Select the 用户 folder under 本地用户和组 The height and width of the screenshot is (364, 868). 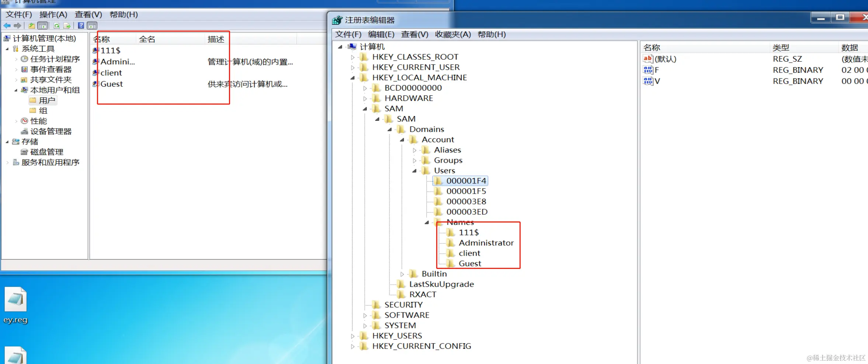tap(43, 100)
